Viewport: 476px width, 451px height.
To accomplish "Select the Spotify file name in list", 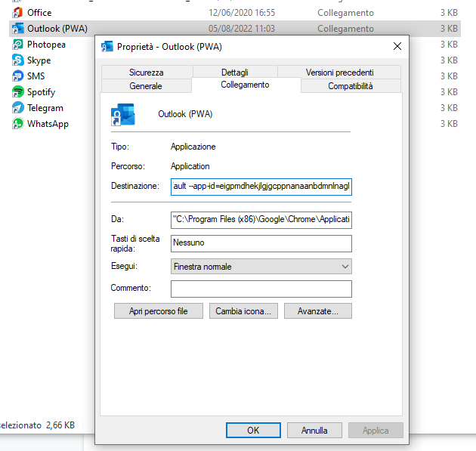I will click(42, 92).
